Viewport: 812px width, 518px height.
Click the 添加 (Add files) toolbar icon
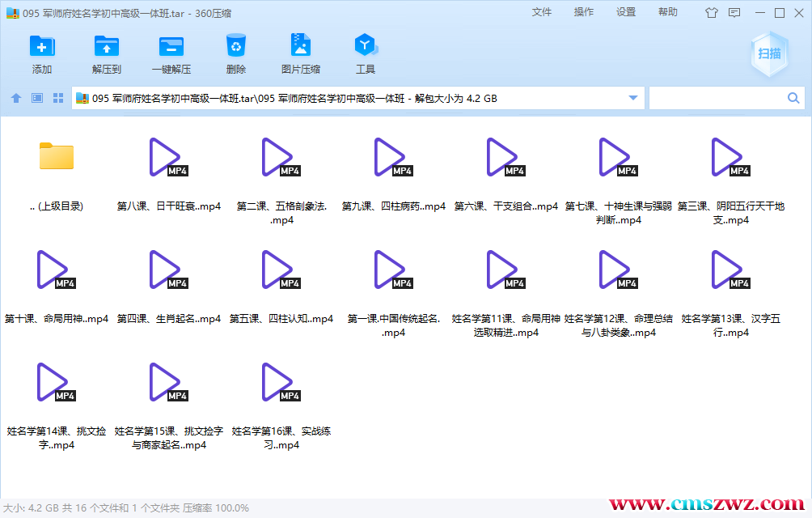tap(41, 53)
